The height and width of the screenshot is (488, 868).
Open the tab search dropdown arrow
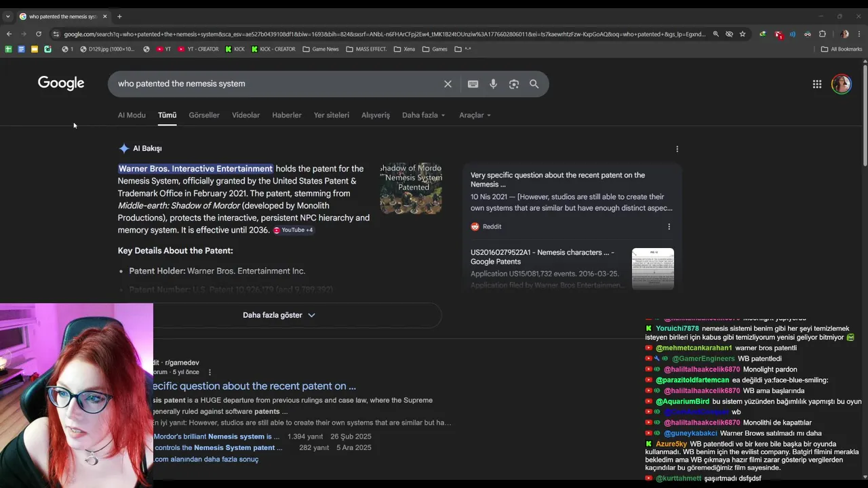pos(8,16)
